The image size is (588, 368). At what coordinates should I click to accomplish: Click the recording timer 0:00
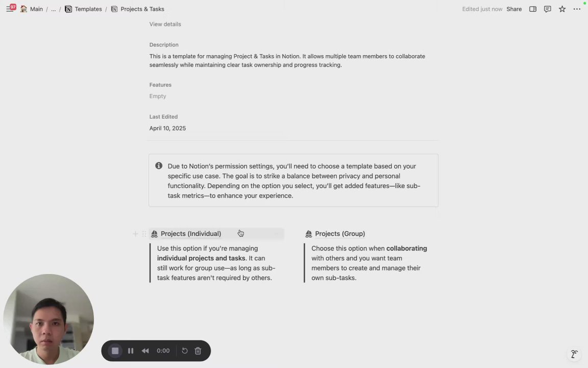163,351
